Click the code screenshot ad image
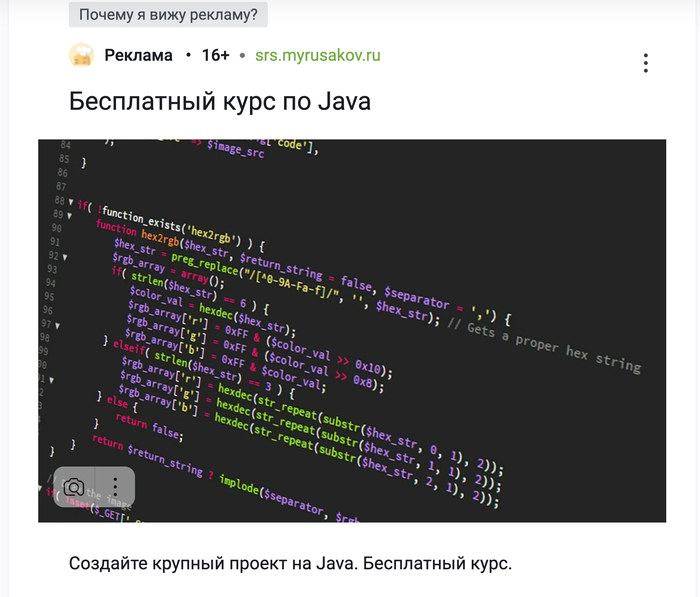This screenshot has height=597, width=700. 352,330
